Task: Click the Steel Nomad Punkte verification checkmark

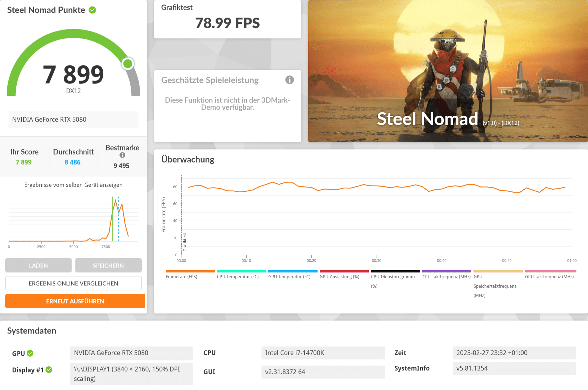Action: 92,10
